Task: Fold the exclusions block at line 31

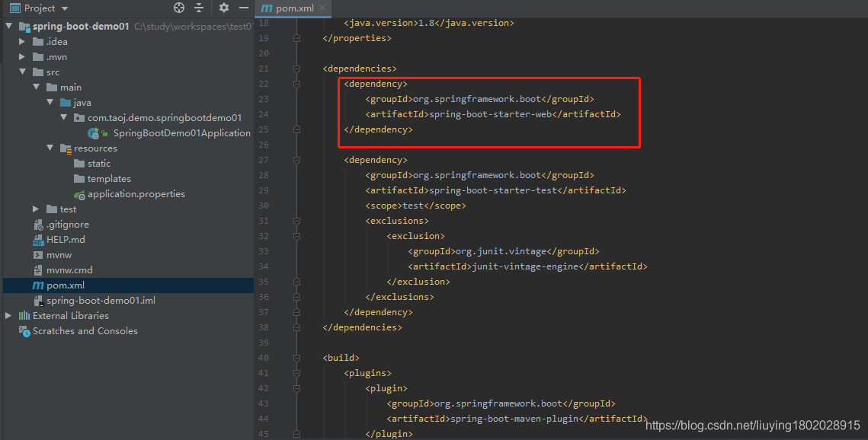Action: coord(296,221)
